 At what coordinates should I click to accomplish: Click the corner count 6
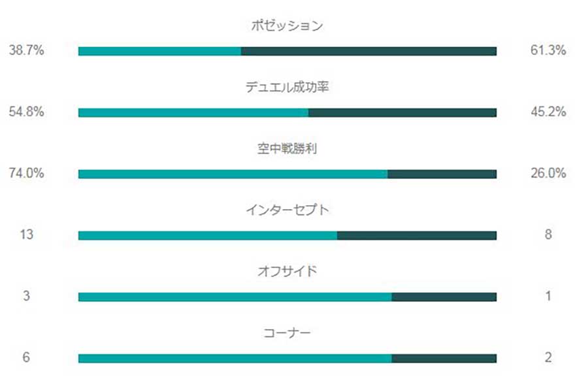click(x=26, y=357)
